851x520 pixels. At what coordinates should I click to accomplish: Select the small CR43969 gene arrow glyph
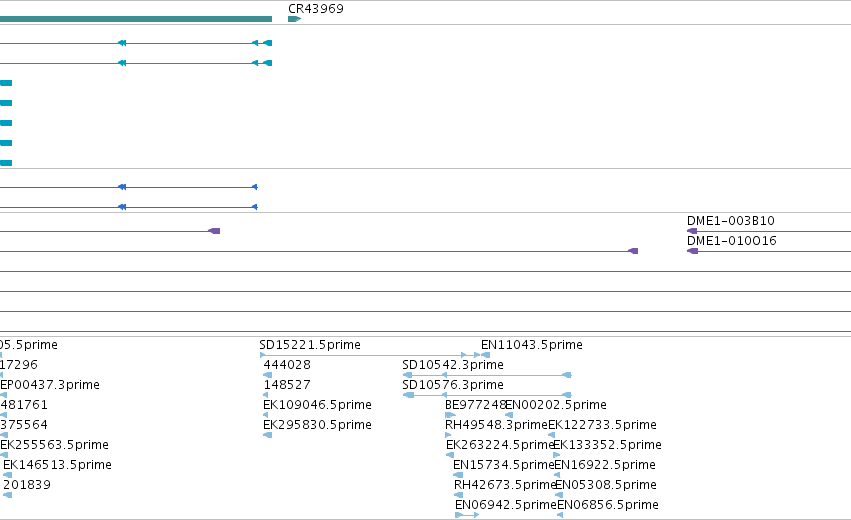(294, 19)
